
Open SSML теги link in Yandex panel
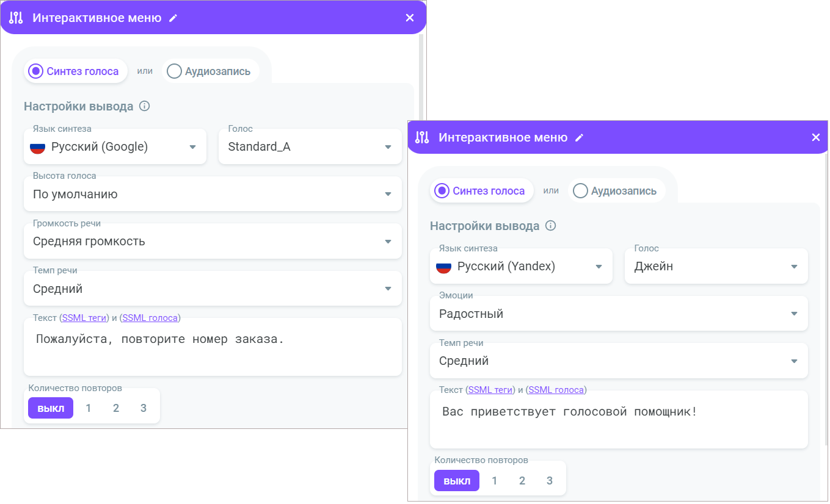492,389
